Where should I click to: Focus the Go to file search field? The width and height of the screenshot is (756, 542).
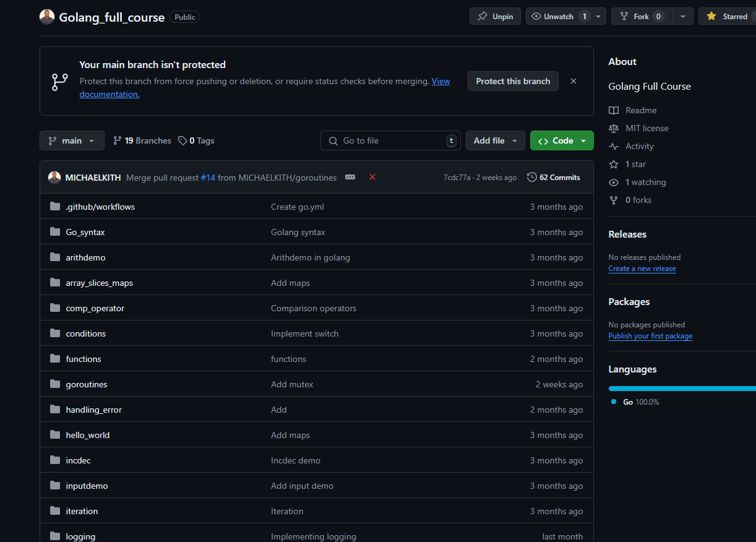[x=390, y=140]
